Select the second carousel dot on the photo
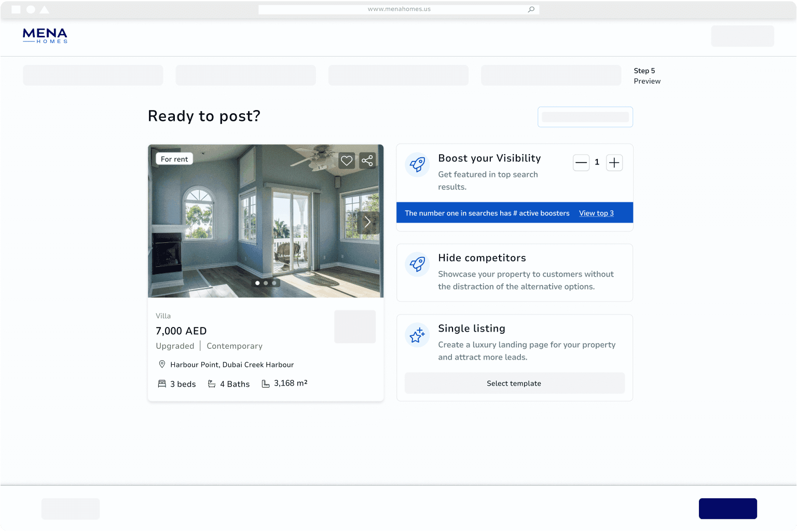Image resolution: width=797 pixels, height=532 pixels. pyautogui.click(x=266, y=283)
